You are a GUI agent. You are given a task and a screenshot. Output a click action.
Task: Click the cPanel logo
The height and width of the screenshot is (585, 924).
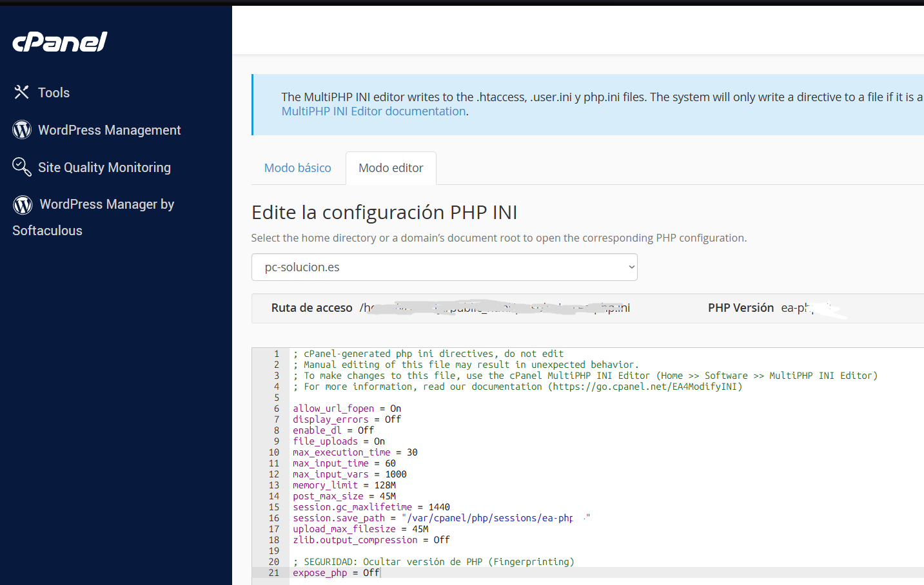tap(60, 42)
